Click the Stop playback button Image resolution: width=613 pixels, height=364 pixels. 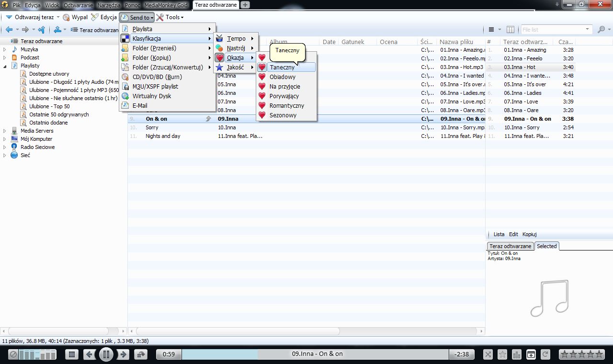(x=71, y=354)
